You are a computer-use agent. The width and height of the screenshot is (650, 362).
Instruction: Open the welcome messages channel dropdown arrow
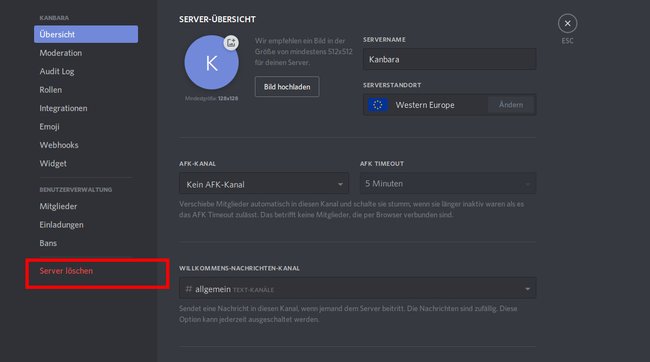click(527, 289)
